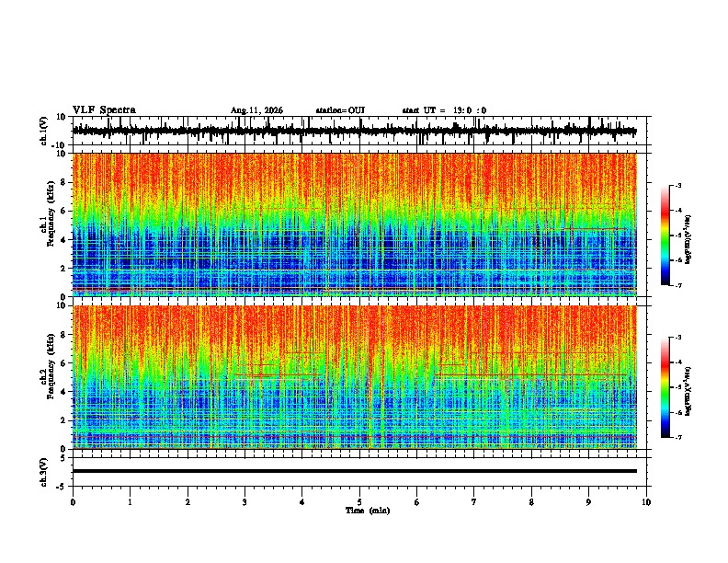Click inside the ch.2 spectrogram panel
The height and width of the screenshot is (563, 728).
(354, 377)
